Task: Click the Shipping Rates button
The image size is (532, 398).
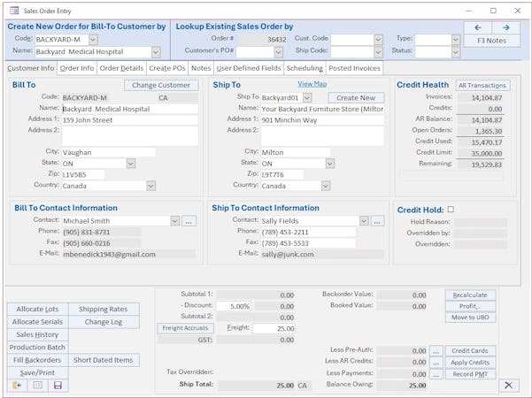Action: (104, 310)
